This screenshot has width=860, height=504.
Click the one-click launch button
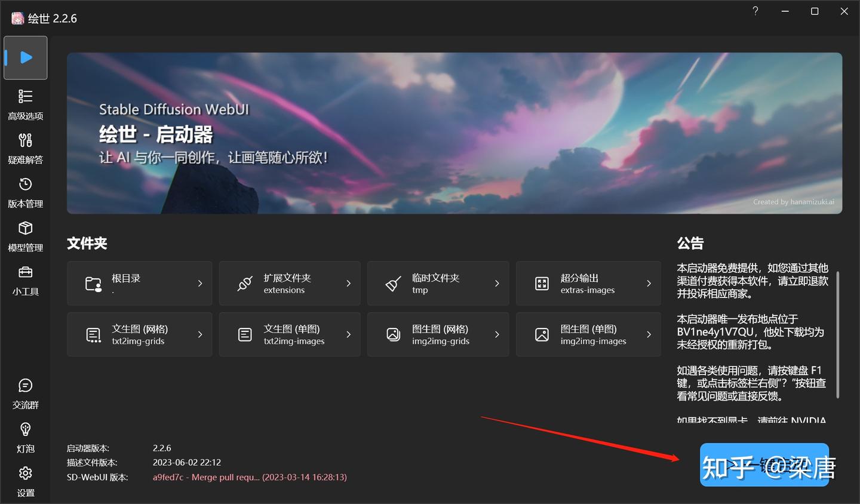pyautogui.click(x=764, y=466)
